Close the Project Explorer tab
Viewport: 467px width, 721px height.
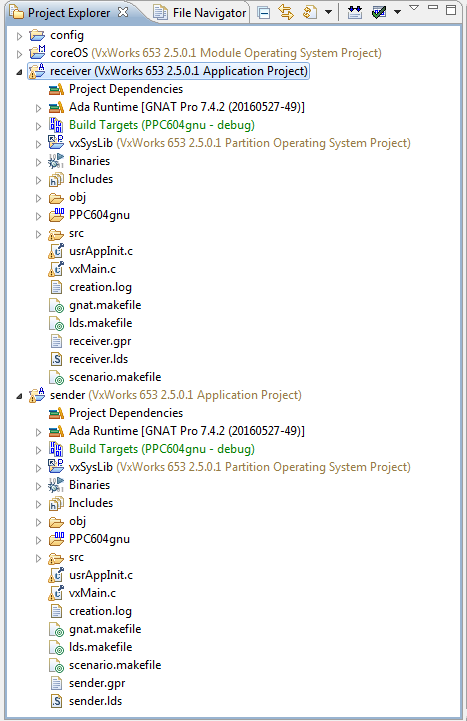pos(123,12)
